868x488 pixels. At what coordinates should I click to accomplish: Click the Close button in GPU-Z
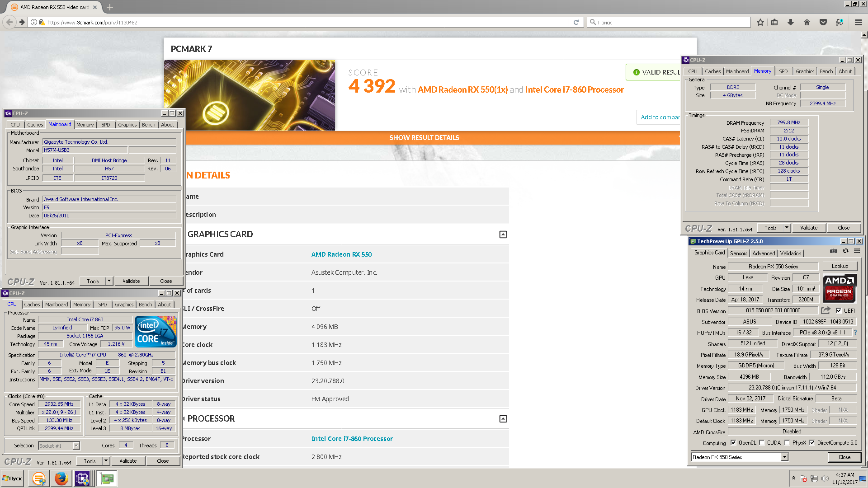844,457
